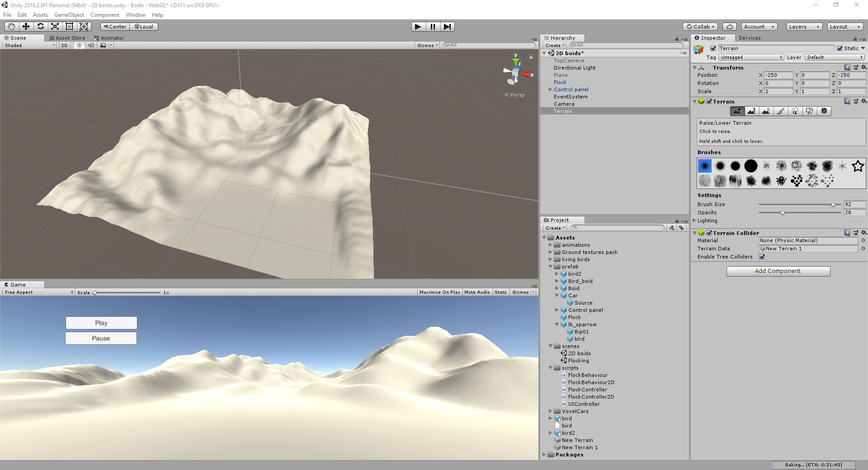The image size is (868, 470).
Task: Choose the star-shaped brush
Action: click(858, 166)
